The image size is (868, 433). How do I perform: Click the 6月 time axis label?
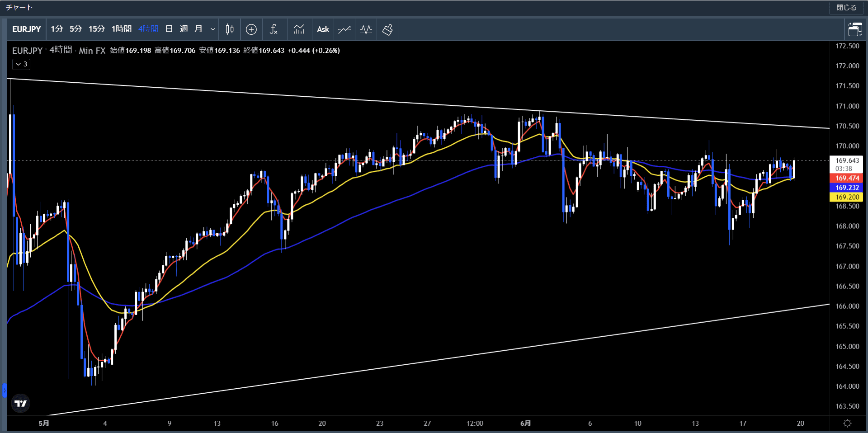tap(525, 424)
